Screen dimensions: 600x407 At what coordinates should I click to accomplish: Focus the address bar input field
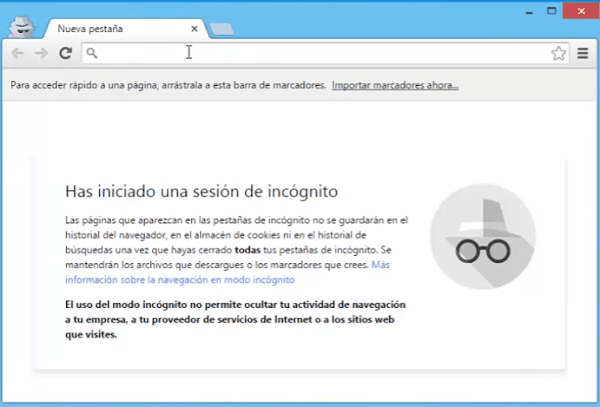[324, 53]
